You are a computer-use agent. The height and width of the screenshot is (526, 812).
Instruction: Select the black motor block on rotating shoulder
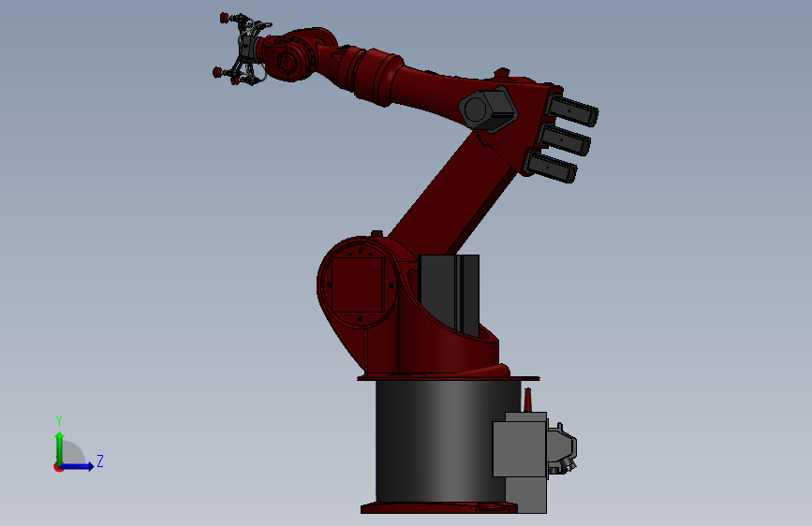click(x=449, y=294)
